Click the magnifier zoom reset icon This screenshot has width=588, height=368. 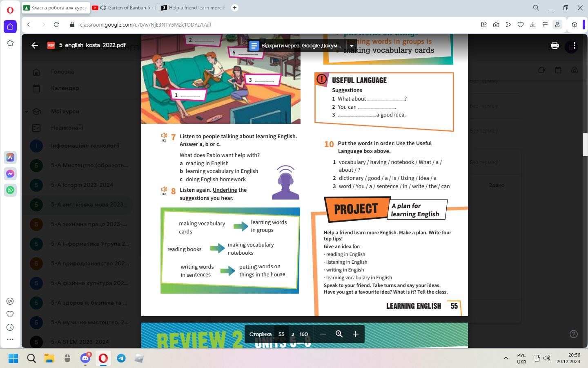339,334
